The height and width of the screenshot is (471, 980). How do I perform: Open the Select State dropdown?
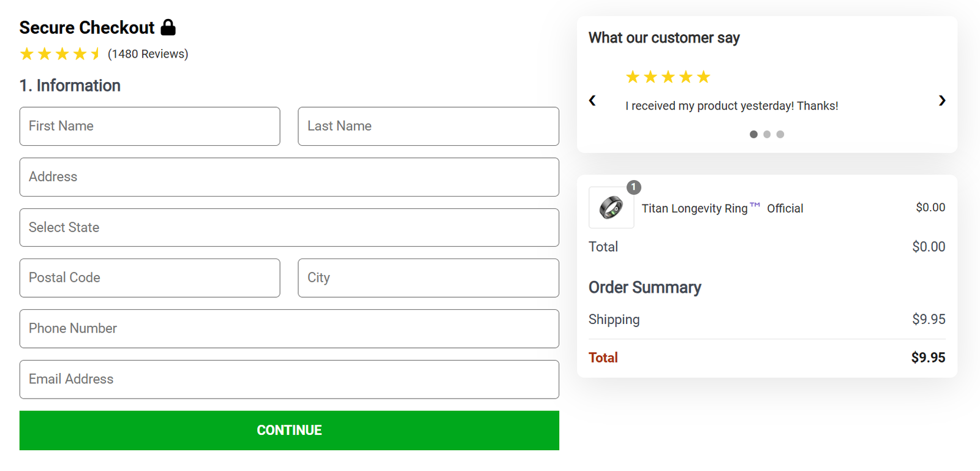click(289, 227)
